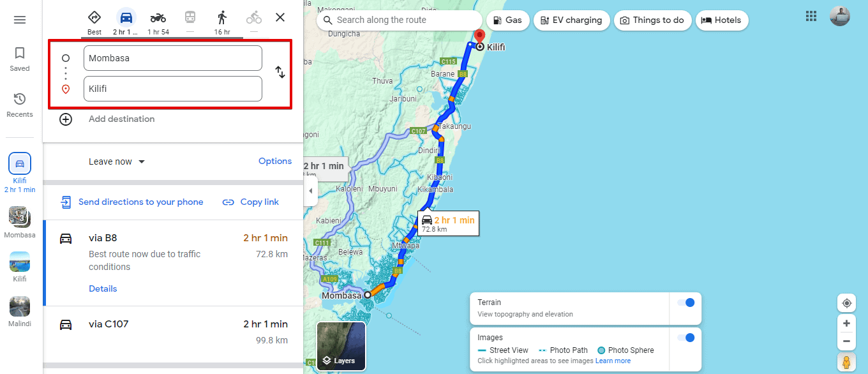
Task: Click the Kilifi destination pin on map
Action: click(479, 37)
